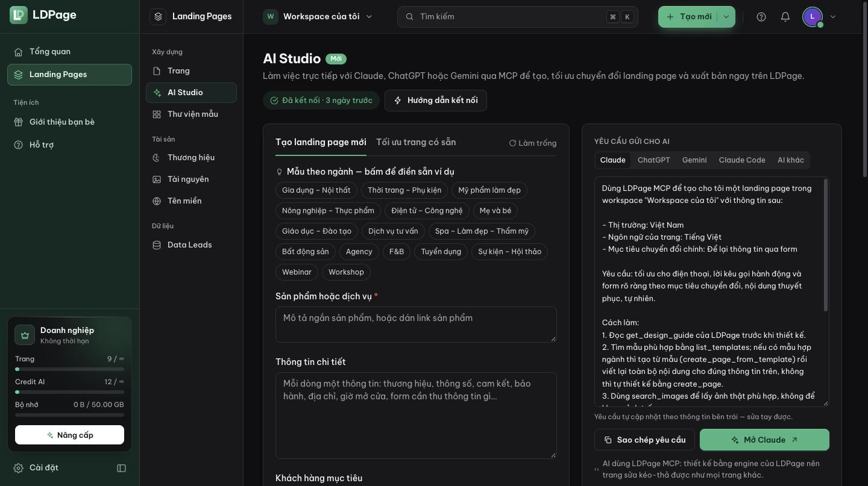
Task: Click the Tìm kiếm search field
Action: click(x=517, y=17)
